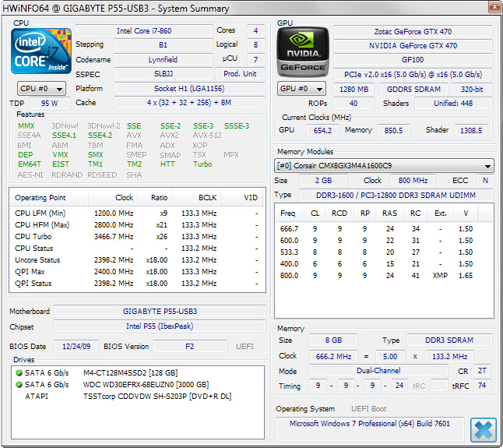The height and width of the screenshot is (448, 503).
Task: Click the NVIDIA GeForce logo
Action: coord(303,51)
